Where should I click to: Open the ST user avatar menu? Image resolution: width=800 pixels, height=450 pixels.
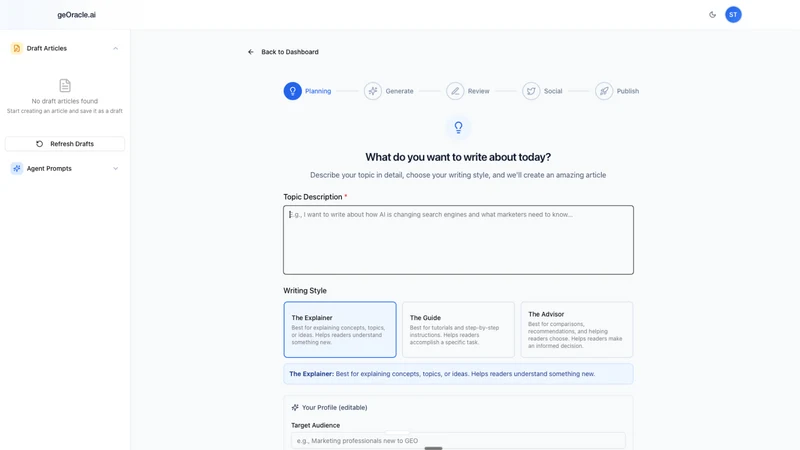click(733, 15)
